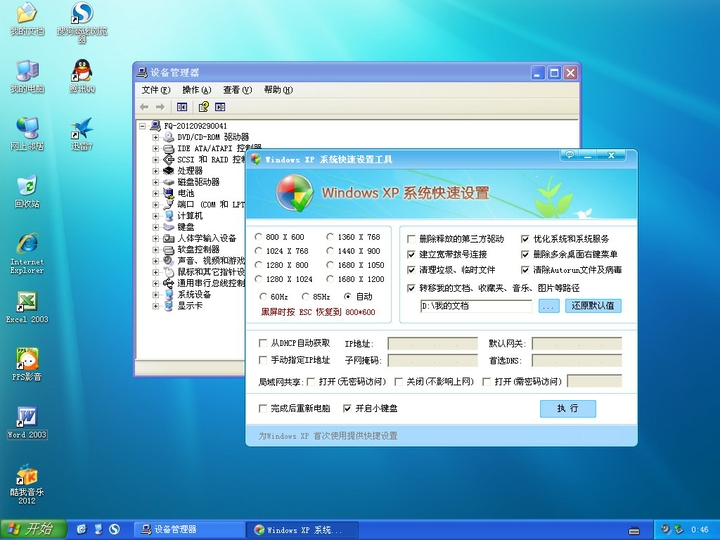Click the D:\我的文档 path field

(476, 306)
